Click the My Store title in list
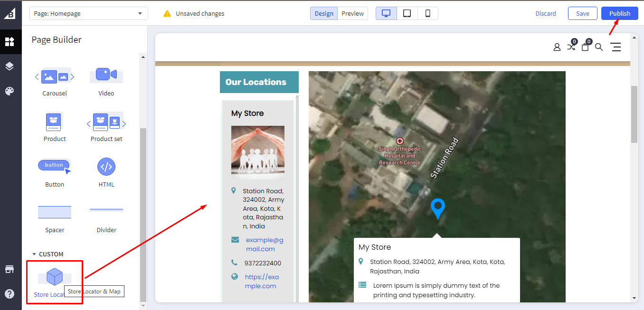The image size is (644, 310). [x=247, y=113]
